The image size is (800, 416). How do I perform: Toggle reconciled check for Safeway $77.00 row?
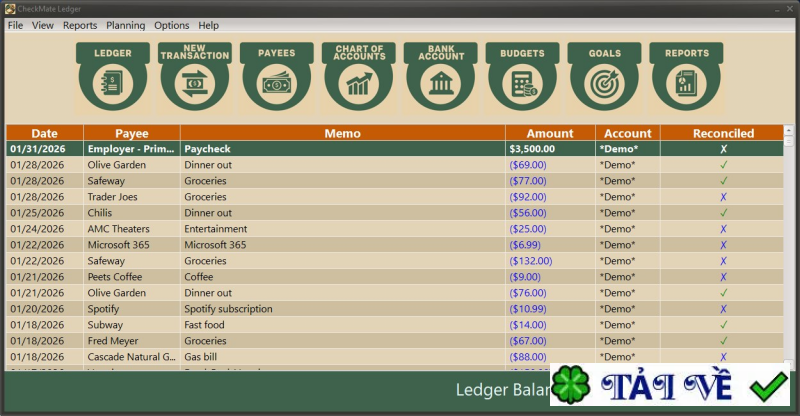coord(723,181)
